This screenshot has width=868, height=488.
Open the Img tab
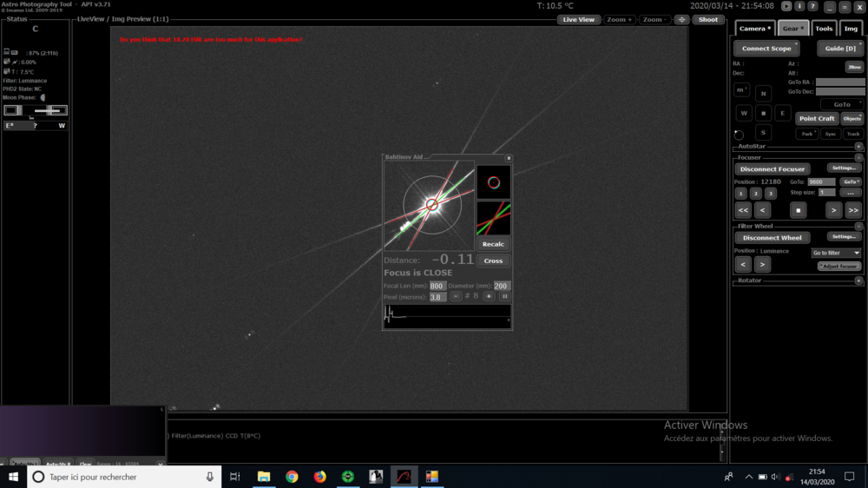click(x=851, y=29)
